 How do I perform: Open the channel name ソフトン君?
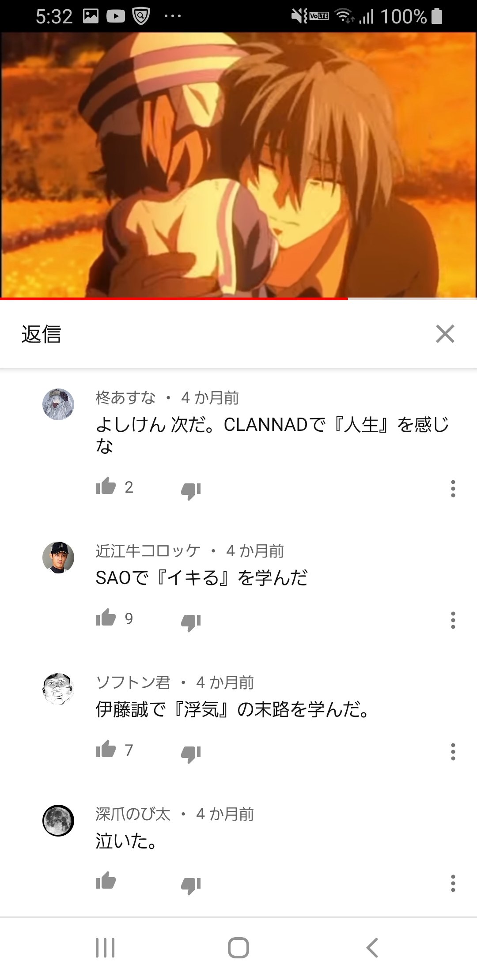pos(133,682)
